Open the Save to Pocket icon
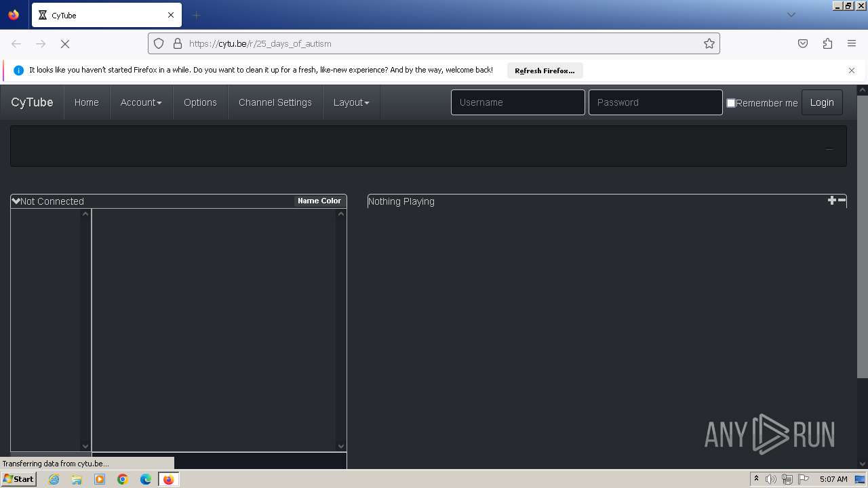Screen dimensions: 868x488 [x=803, y=43]
